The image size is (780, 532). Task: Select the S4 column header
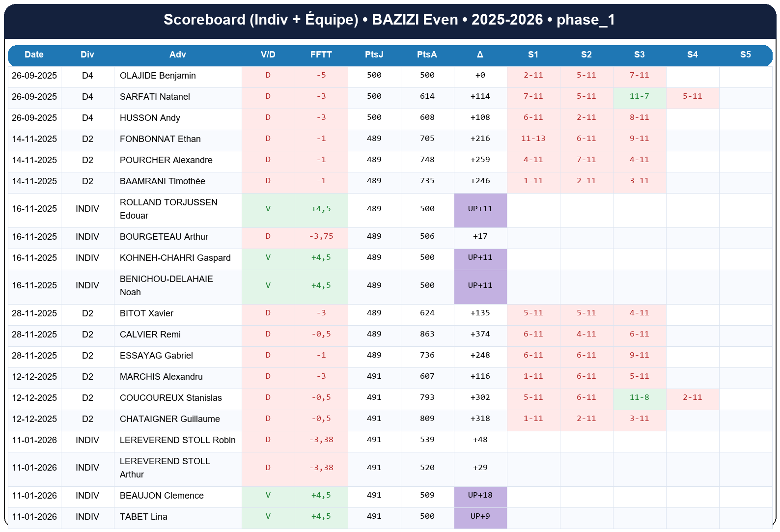click(x=692, y=55)
